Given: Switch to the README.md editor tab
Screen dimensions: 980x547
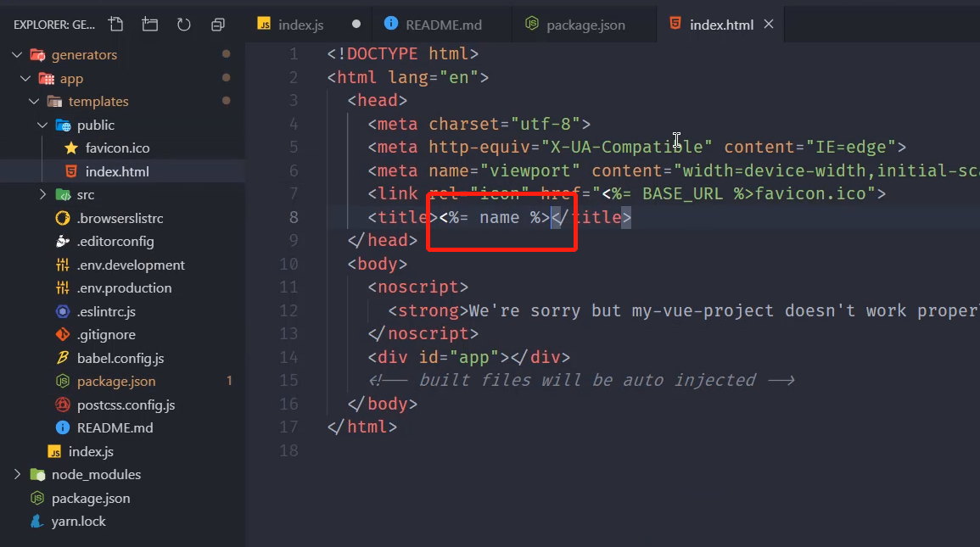Looking at the screenshot, I should coord(443,25).
